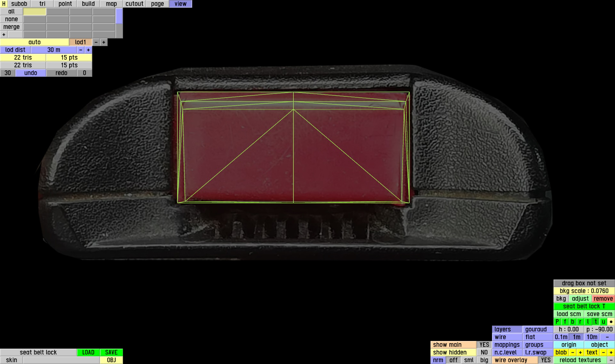Open the cutout menu tab
Image resolution: width=615 pixels, height=364 pixels.
(x=134, y=4)
